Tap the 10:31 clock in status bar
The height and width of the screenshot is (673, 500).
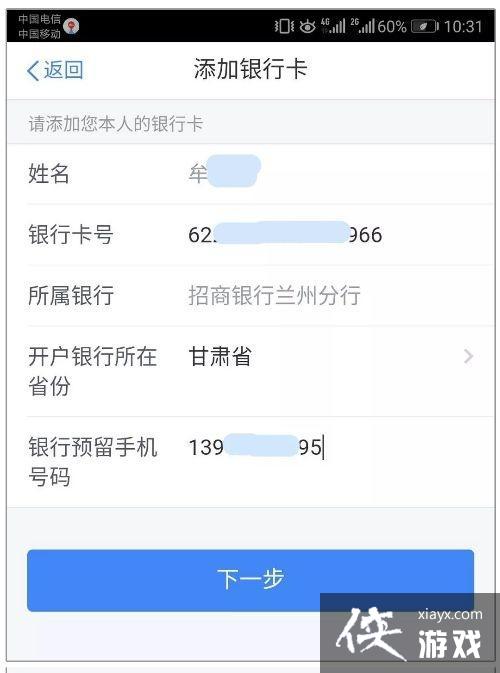[463, 27]
